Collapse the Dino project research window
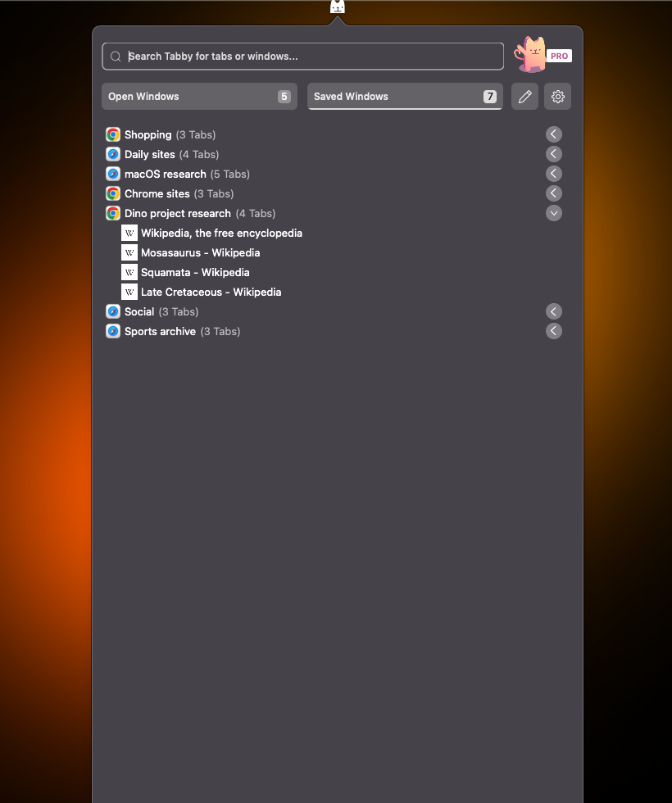This screenshot has width=672, height=803. [554, 213]
